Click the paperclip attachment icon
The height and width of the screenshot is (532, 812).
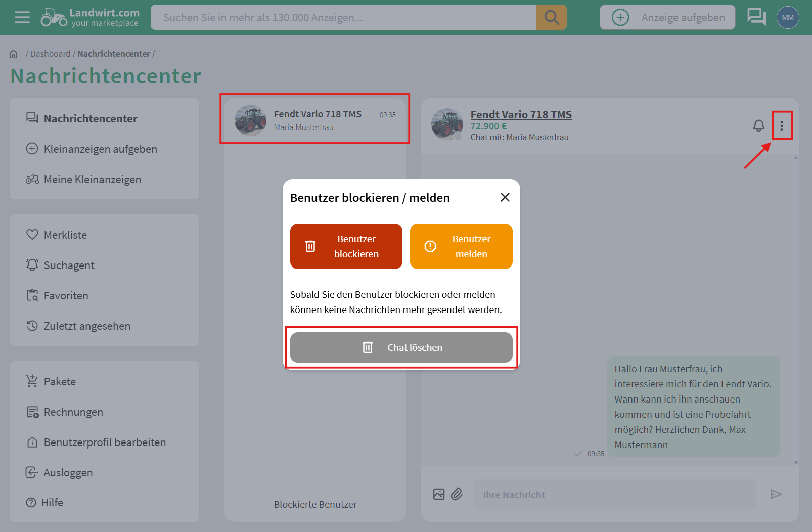point(457,494)
